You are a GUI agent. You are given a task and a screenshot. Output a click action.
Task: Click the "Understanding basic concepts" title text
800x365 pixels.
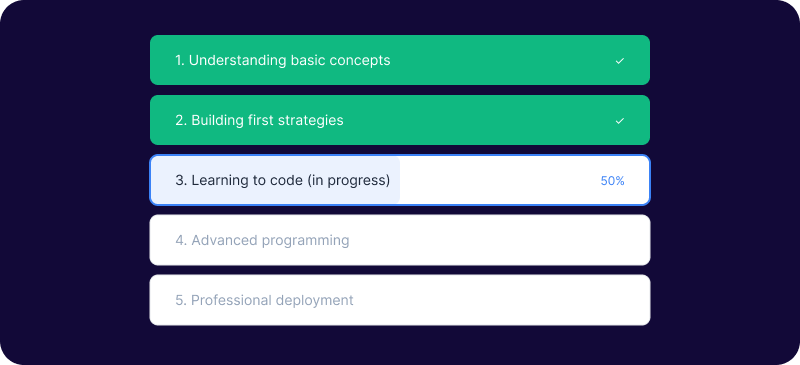click(x=289, y=60)
